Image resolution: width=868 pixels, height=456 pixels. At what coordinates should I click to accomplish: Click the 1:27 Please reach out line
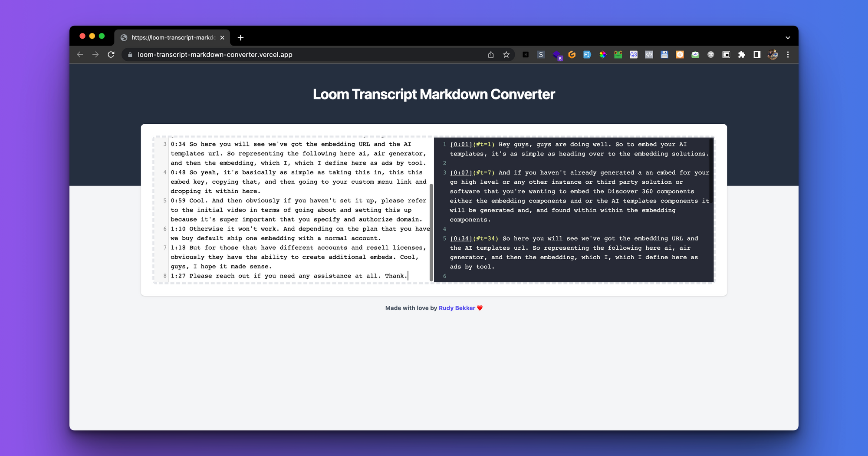(x=289, y=276)
